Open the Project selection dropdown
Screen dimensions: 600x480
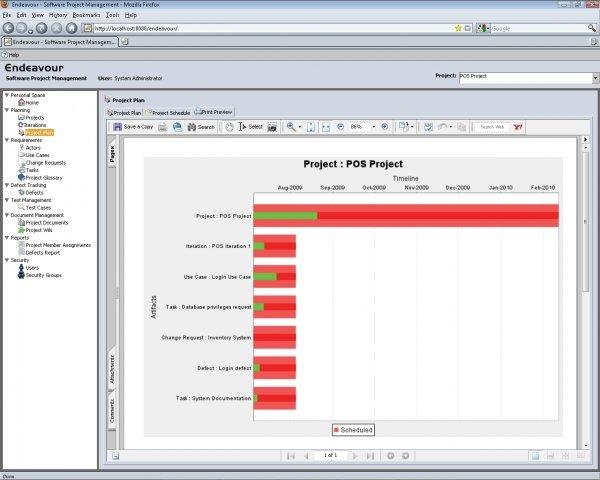point(595,78)
